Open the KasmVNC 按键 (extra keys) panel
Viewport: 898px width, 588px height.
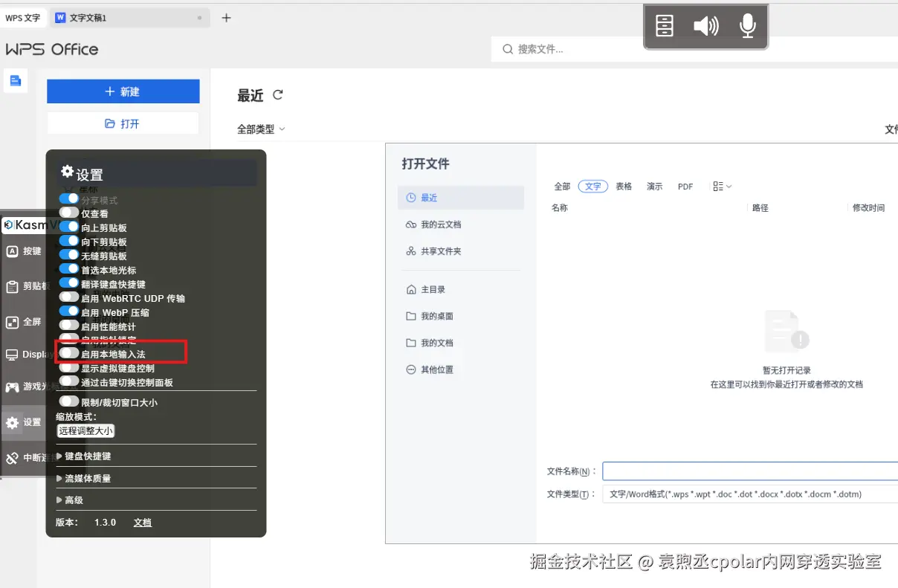(22, 251)
